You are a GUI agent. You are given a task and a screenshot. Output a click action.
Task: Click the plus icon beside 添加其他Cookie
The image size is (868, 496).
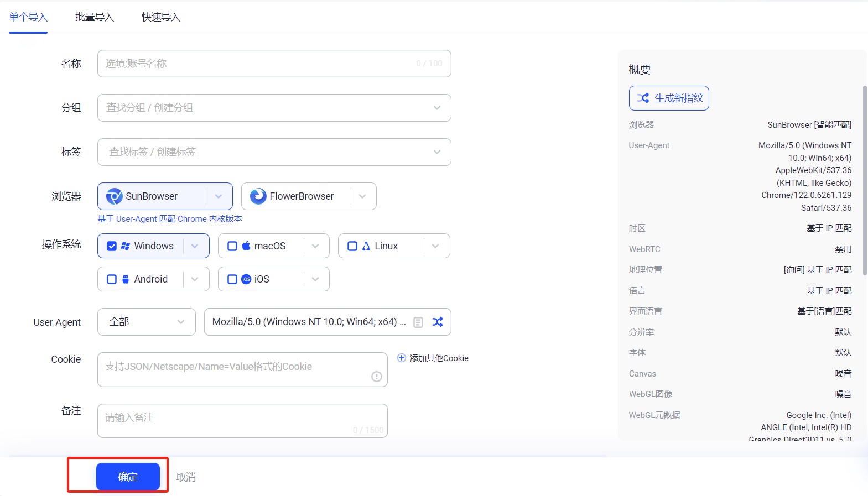pos(402,358)
